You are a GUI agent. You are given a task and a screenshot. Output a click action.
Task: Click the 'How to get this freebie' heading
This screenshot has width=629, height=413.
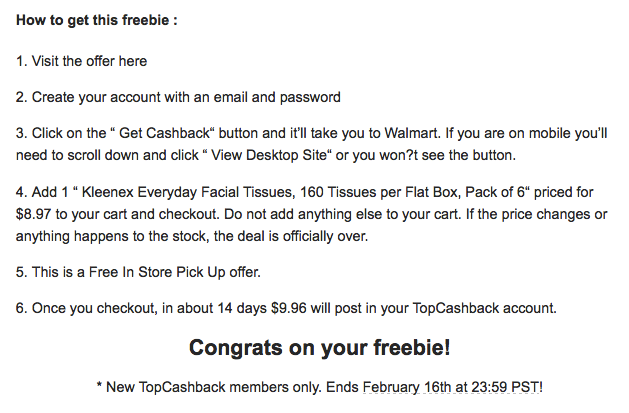96,19
